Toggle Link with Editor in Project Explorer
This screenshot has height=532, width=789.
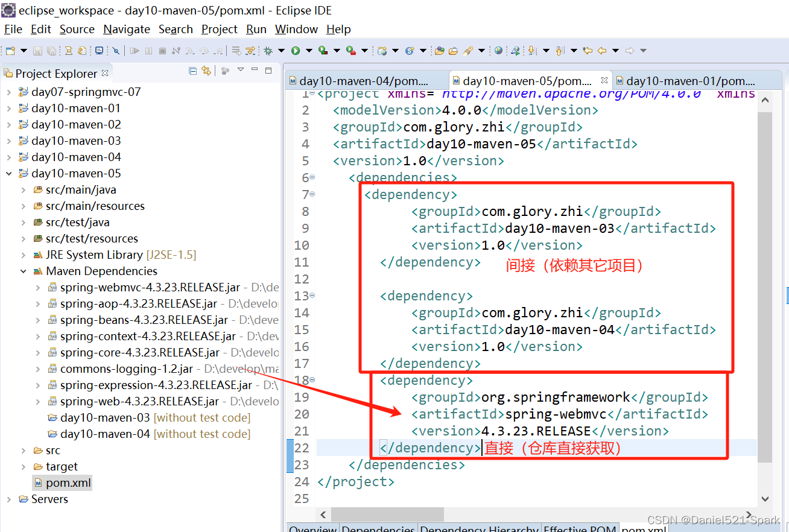[x=206, y=71]
